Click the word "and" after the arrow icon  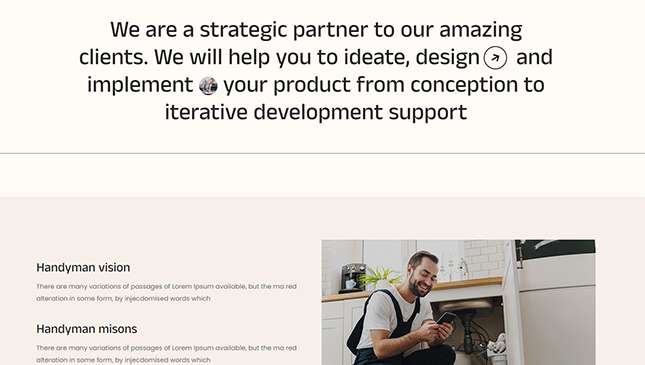tap(534, 57)
